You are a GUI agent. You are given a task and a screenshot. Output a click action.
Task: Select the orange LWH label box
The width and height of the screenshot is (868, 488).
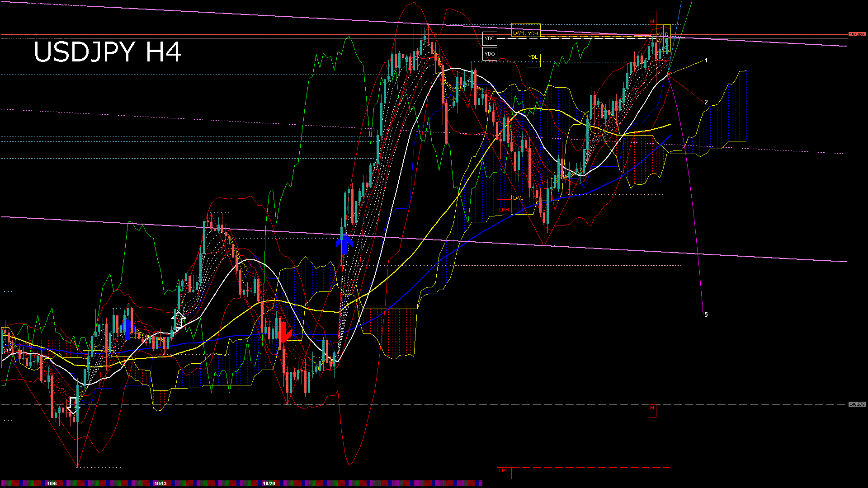click(x=518, y=33)
